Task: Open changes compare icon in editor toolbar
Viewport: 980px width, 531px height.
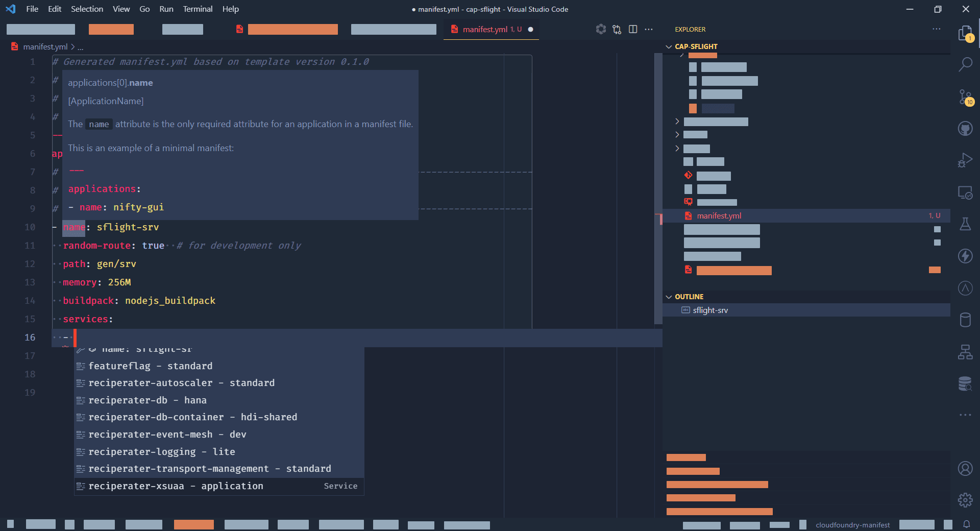Action: [617, 29]
